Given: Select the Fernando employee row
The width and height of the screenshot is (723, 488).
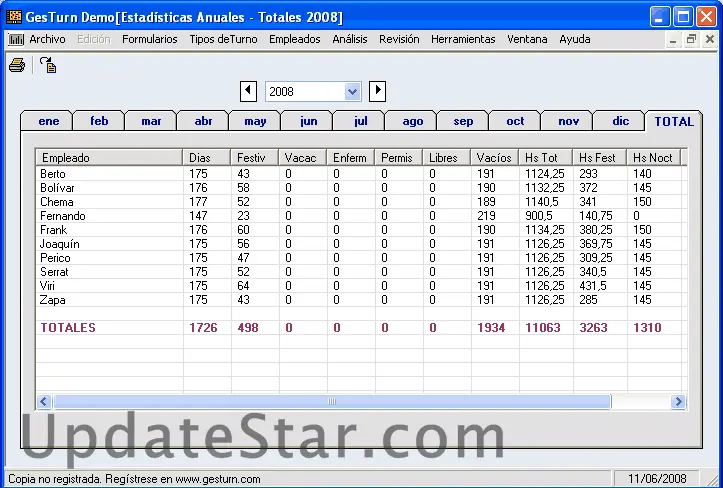Looking at the screenshot, I should tap(361, 216).
